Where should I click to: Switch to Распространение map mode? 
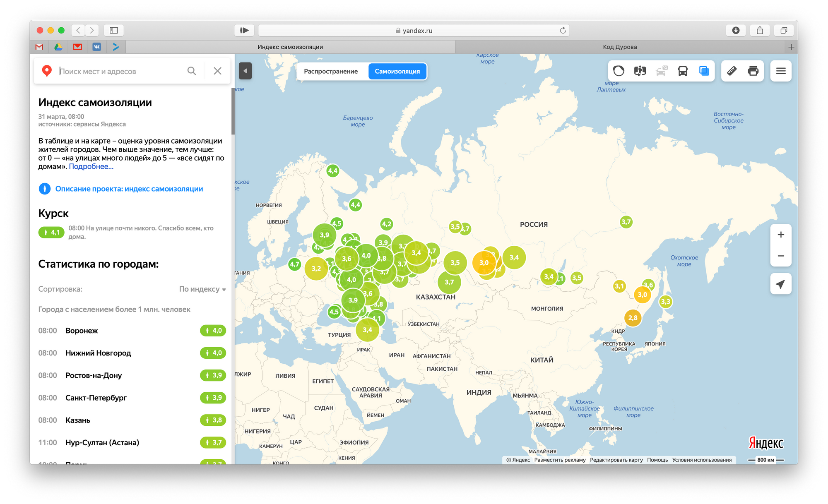point(331,71)
